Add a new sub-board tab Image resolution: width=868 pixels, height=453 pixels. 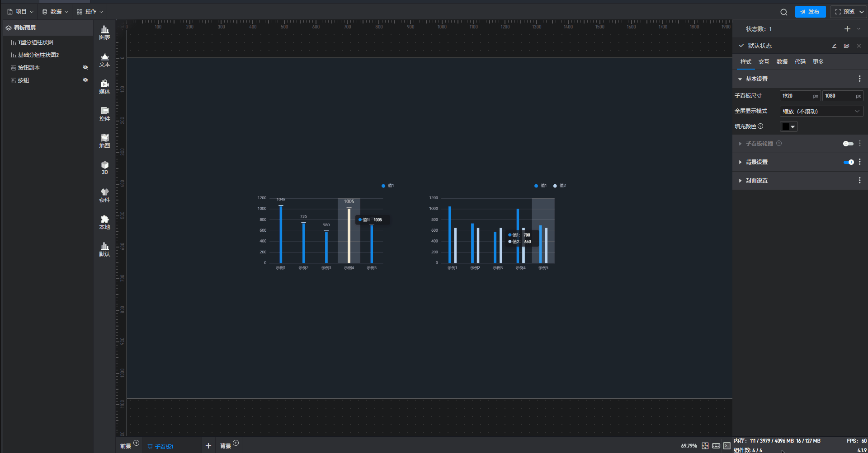point(208,446)
